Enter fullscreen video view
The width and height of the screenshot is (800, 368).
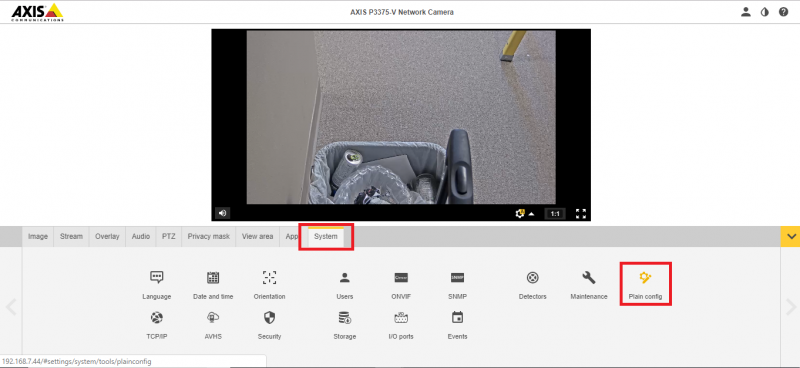click(581, 214)
